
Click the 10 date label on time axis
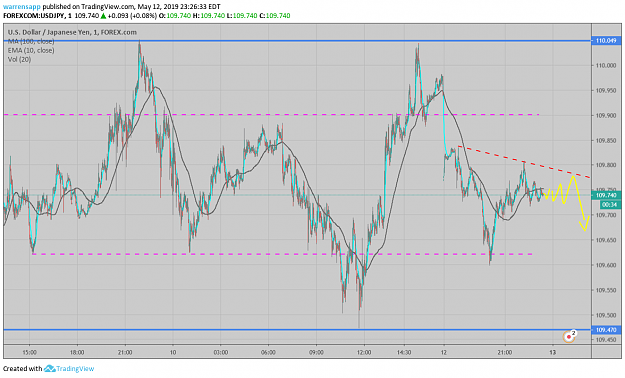(x=173, y=352)
